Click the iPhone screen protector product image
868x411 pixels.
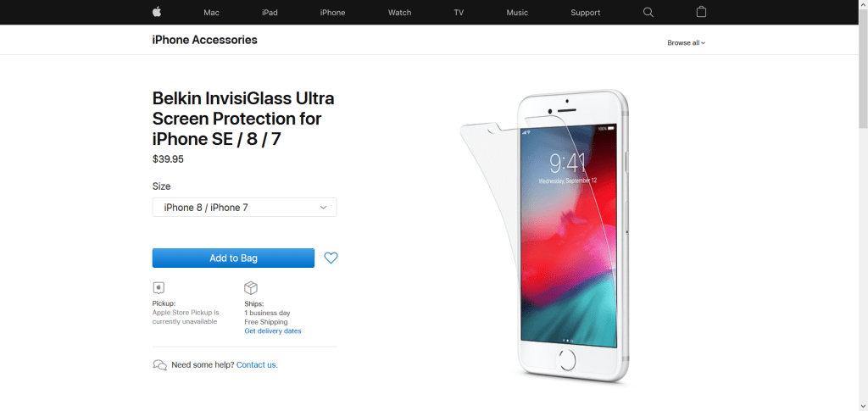[x=545, y=236]
